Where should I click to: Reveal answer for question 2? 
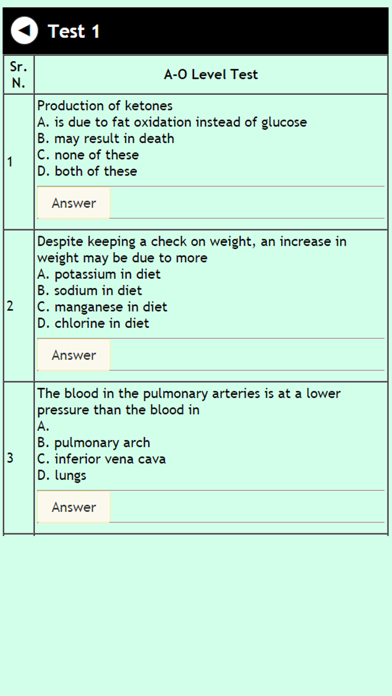74,355
